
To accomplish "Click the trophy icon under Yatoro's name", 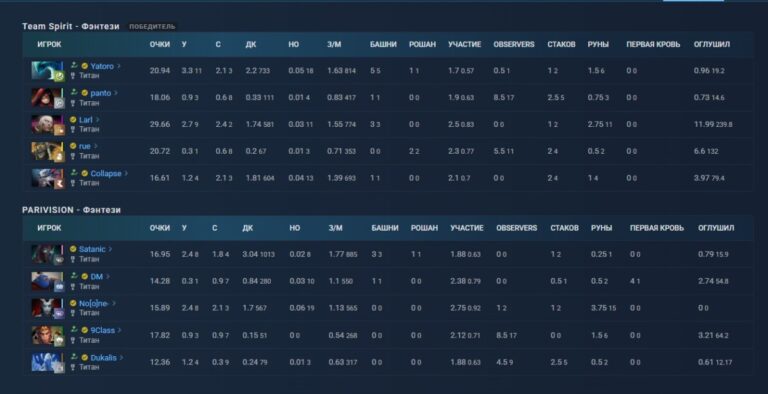I will (73, 76).
